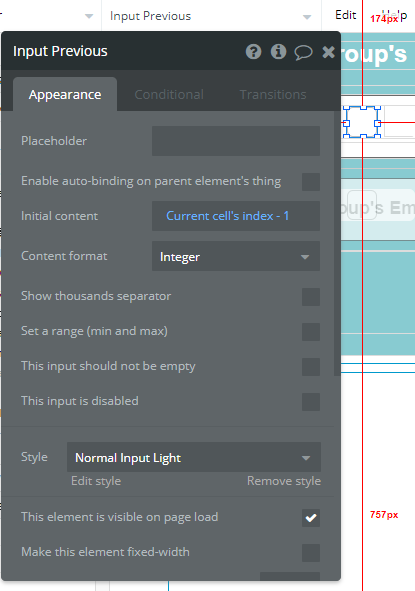The width and height of the screenshot is (415, 591).
Task: Click the property panel's vertical scrollbar
Action: click(x=337, y=243)
